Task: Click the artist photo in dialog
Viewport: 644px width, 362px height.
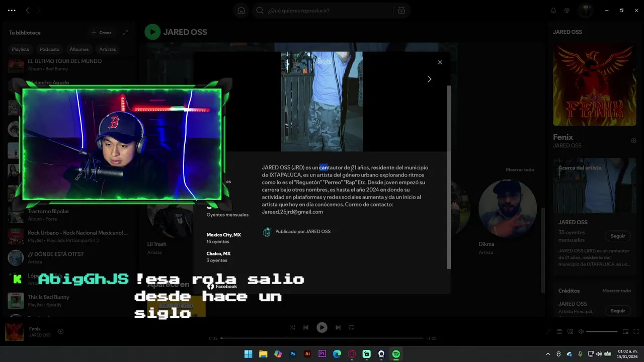Action: point(321,101)
